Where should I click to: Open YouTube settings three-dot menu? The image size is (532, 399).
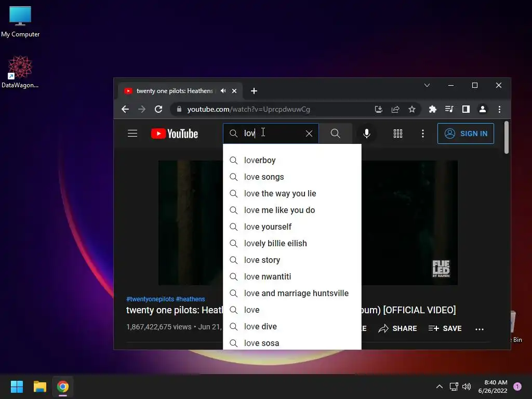point(423,134)
